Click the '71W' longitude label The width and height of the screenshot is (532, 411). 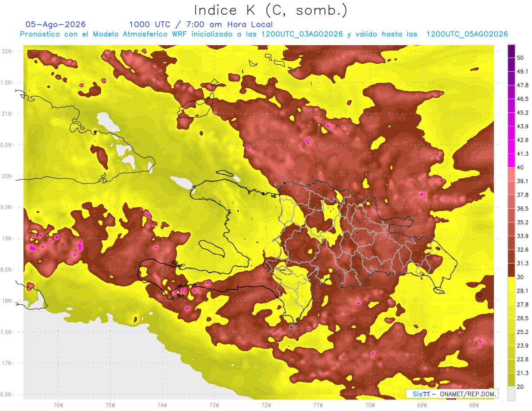coord(318,405)
